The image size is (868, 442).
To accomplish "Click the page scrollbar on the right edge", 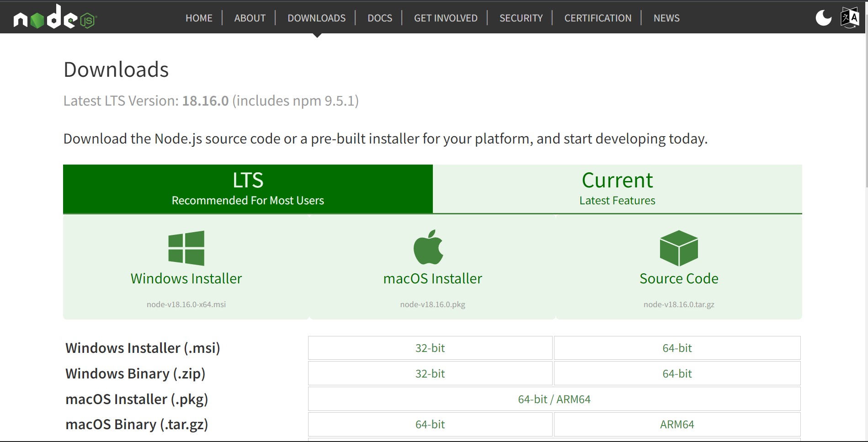I will click(x=865, y=114).
